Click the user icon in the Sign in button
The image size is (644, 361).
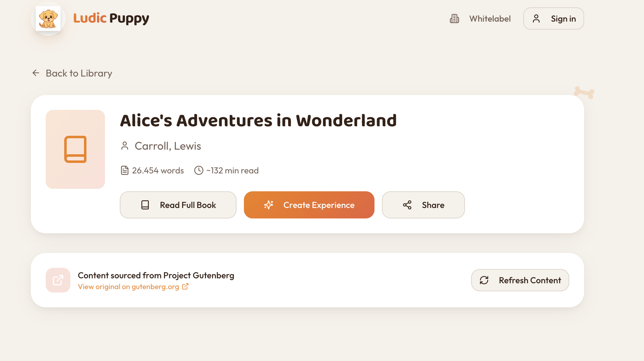tap(536, 19)
